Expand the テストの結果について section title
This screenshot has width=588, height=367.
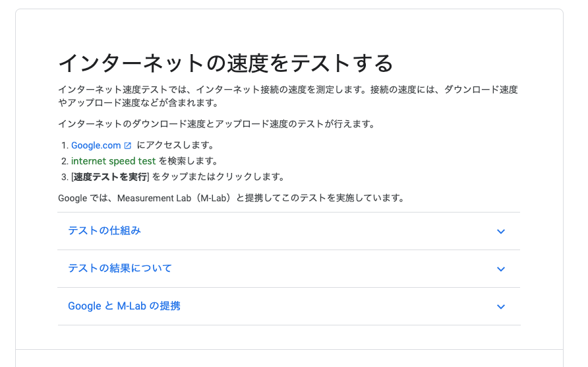click(x=120, y=269)
